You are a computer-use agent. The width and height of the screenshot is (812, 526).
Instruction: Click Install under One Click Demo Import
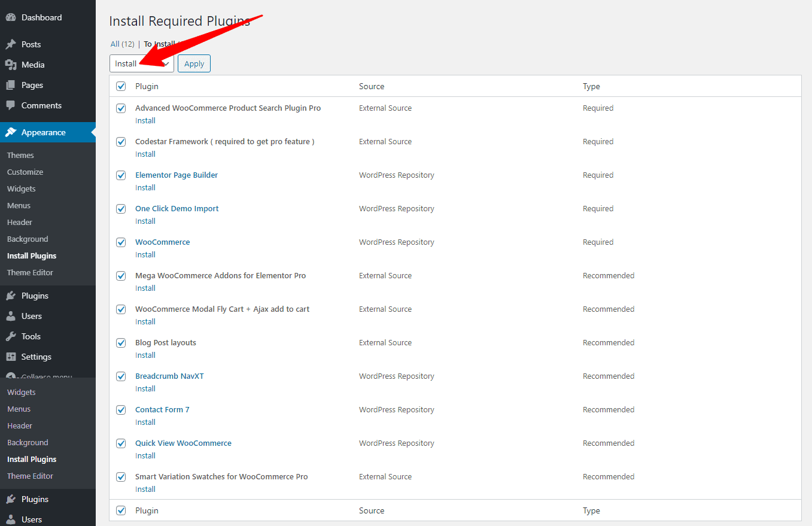pyautogui.click(x=145, y=221)
